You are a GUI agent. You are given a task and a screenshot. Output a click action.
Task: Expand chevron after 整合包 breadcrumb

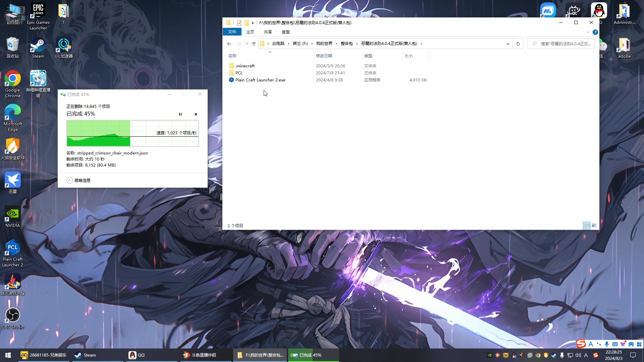(x=357, y=44)
